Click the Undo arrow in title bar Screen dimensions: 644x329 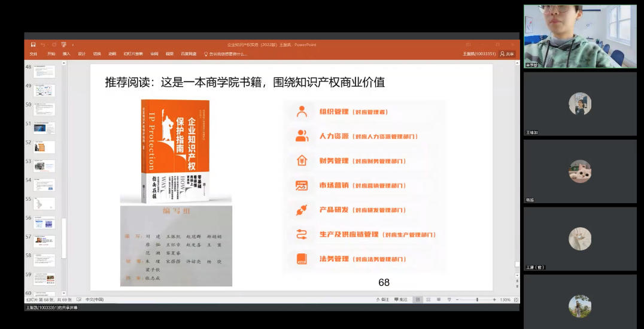(43, 44)
